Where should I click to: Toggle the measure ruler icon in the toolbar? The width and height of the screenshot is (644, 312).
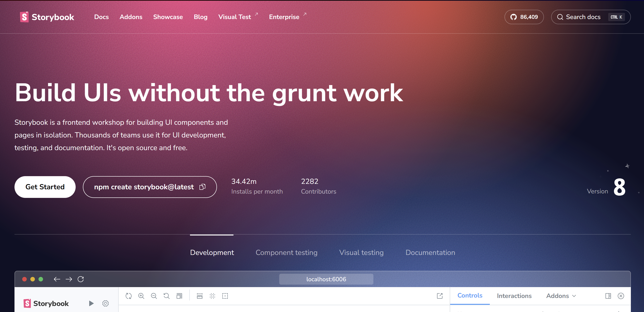[199, 296]
